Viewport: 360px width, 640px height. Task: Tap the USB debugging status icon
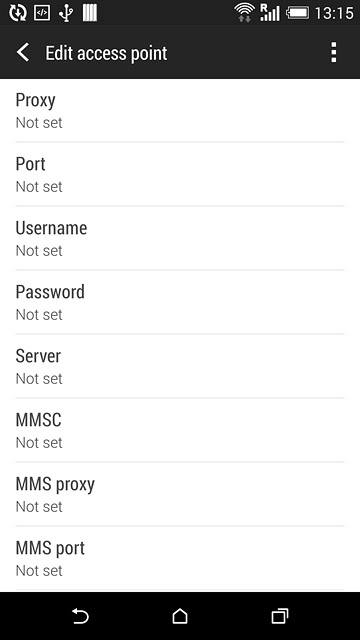tap(42, 13)
